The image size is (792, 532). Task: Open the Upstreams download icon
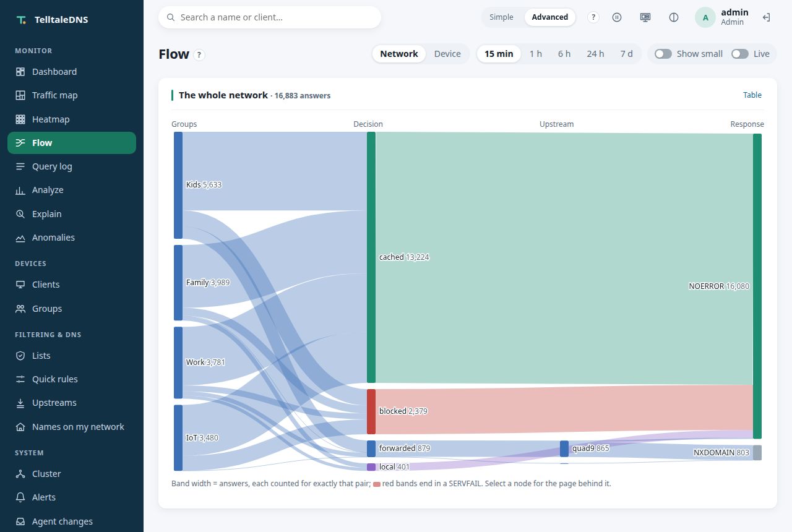tap(20, 403)
